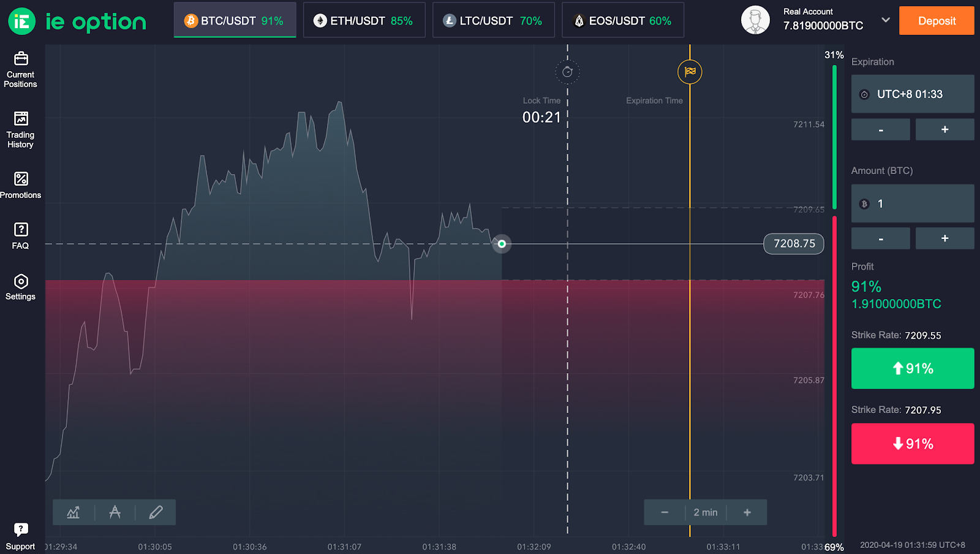Expand the Real Account dropdown arrow
This screenshot has height=554, width=980.
pyautogui.click(x=886, y=20)
